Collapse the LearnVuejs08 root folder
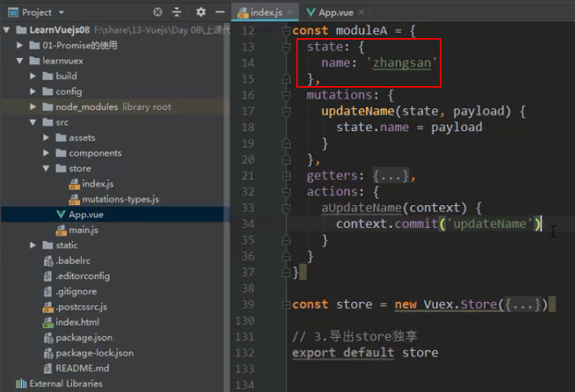 [x=7, y=30]
